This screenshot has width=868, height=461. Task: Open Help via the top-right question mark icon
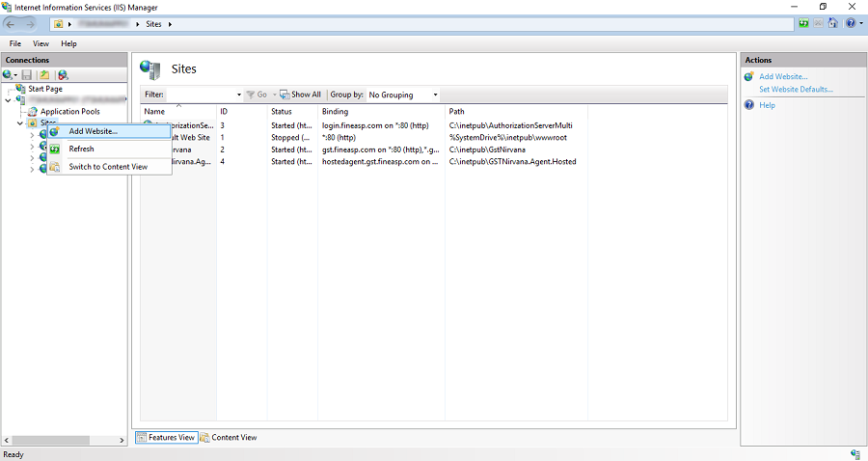click(x=851, y=23)
